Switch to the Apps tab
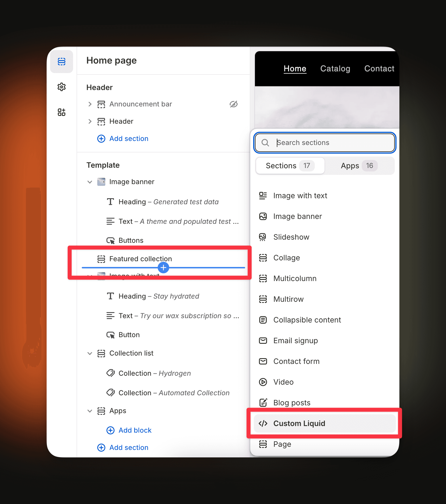Viewport: 446px width, 504px height. [x=359, y=166]
